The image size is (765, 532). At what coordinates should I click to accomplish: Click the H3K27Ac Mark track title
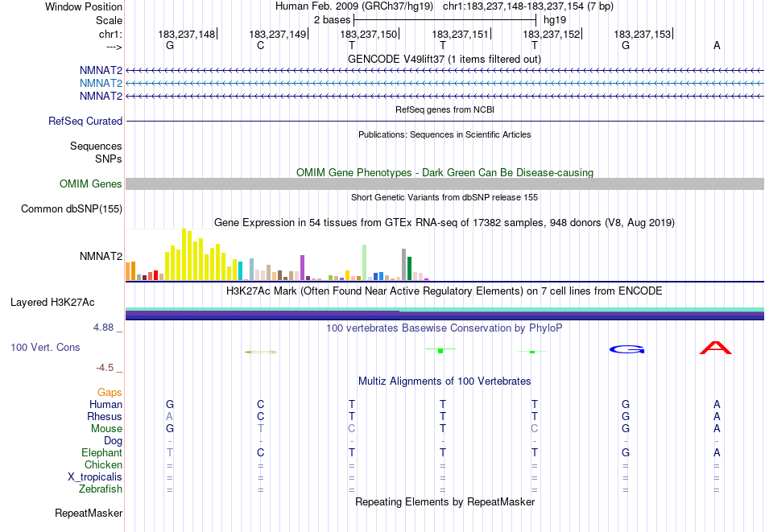pyautogui.click(x=445, y=291)
